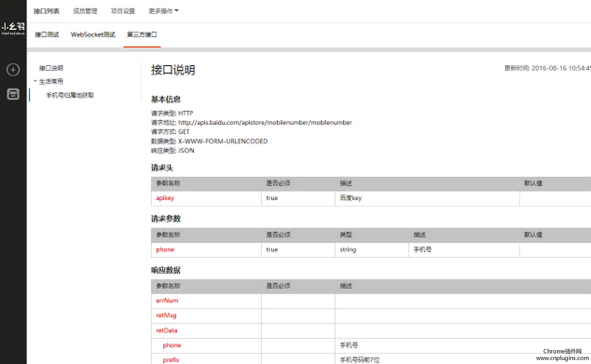591x364 pixels.
Task: Open 手机号归属地获取 in the tree
Action: [x=70, y=95]
